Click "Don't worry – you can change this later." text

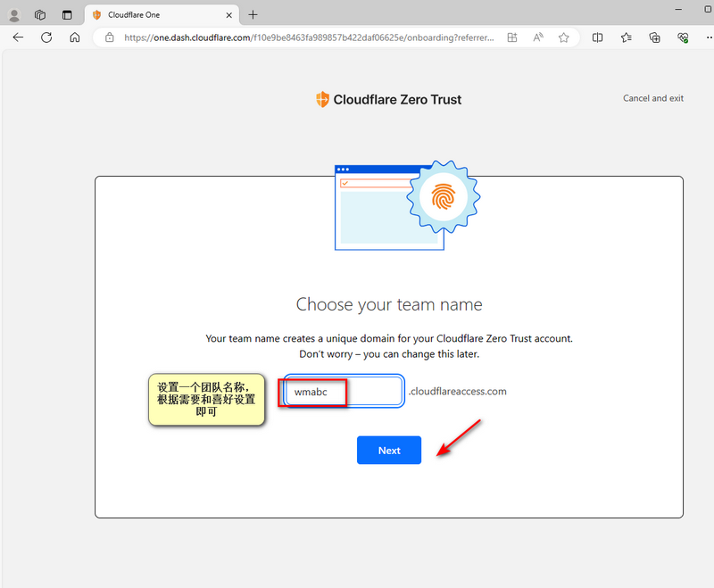coord(389,354)
